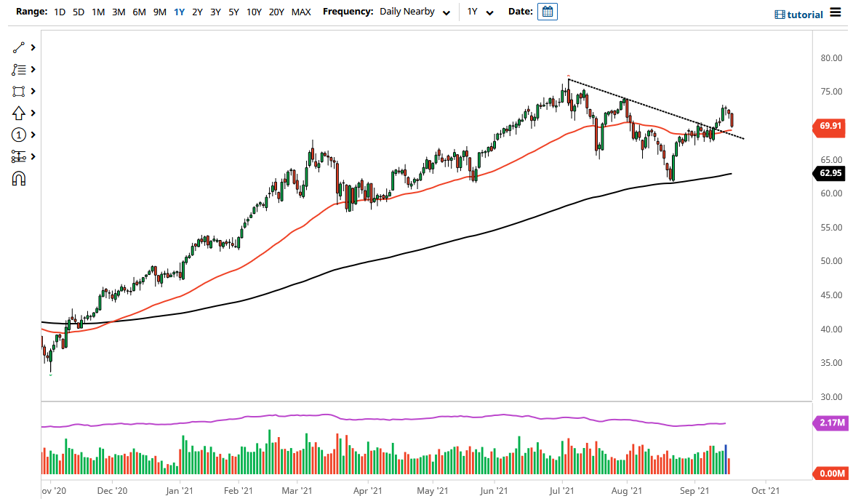Image resolution: width=853 pixels, height=504 pixels.
Task: Select the numbered annotation tool
Action: click(x=19, y=135)
